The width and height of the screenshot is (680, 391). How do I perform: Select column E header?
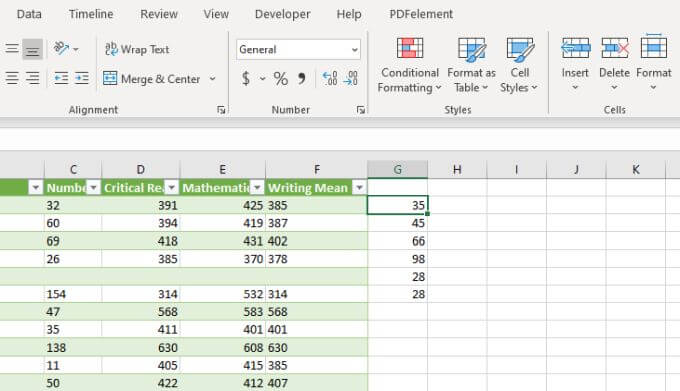(222, 169)
